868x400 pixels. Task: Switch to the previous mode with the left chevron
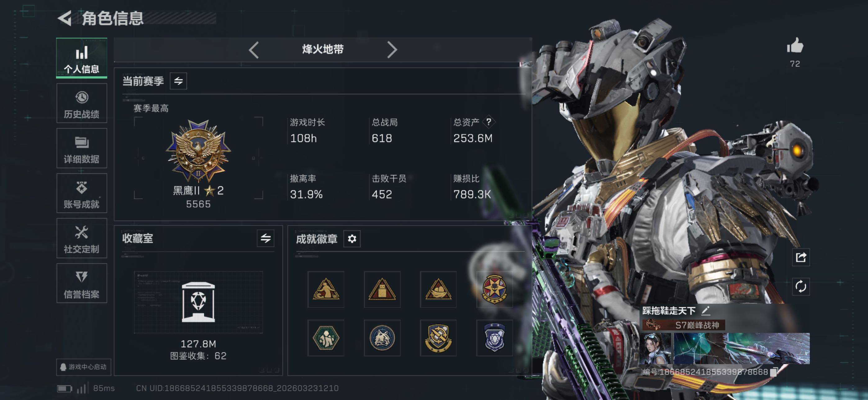pos(254,50)
